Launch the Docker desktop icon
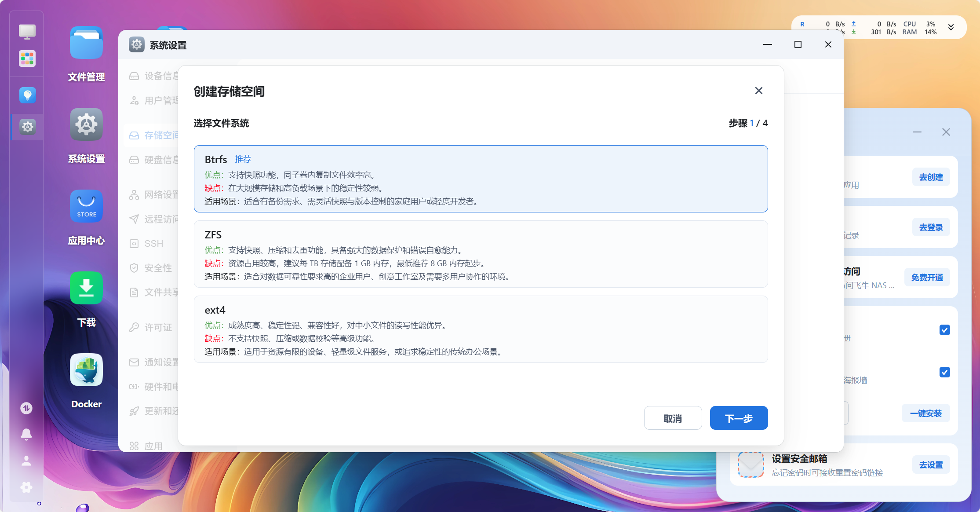This screenshot has height=512, width=980. [86, 370]
